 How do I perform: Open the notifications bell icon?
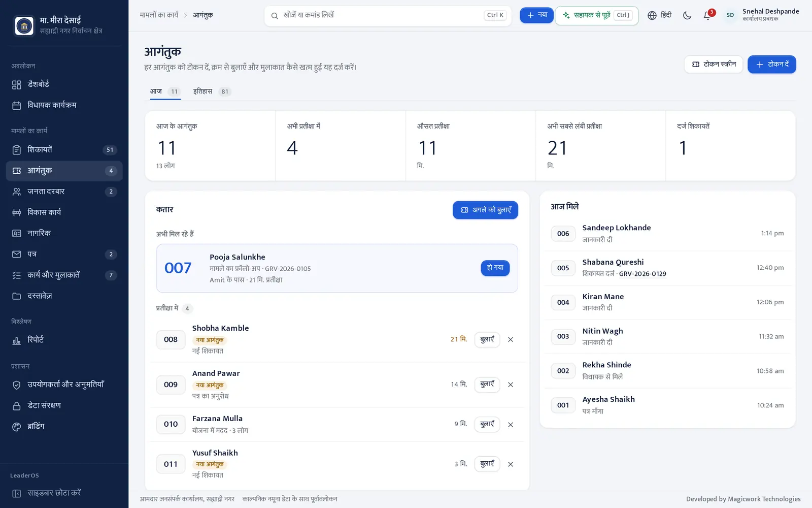point(707,15)
